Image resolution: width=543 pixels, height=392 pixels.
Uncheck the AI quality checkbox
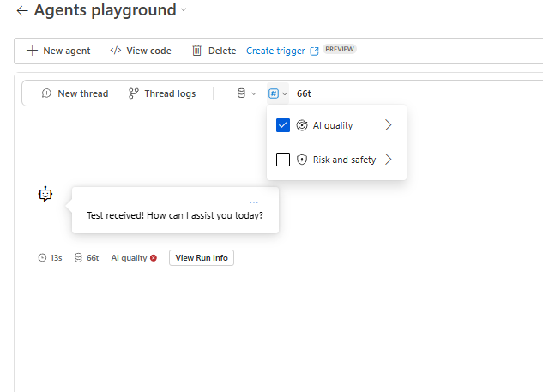pyautogui.click(x=283, y=125)
